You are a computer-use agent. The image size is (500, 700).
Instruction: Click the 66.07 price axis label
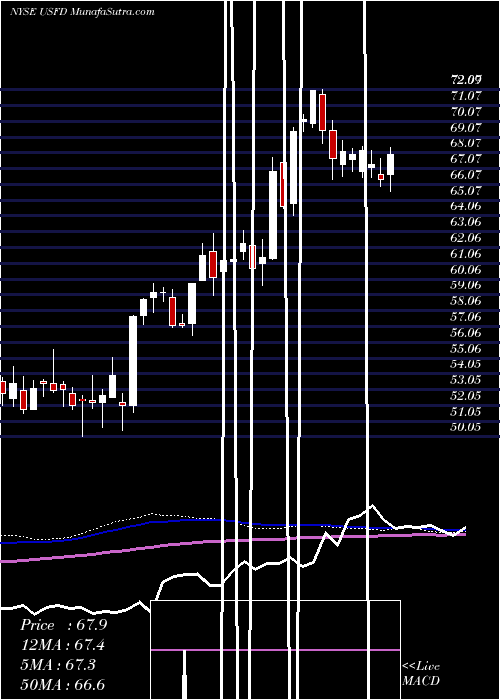click(x=466, y=175)
